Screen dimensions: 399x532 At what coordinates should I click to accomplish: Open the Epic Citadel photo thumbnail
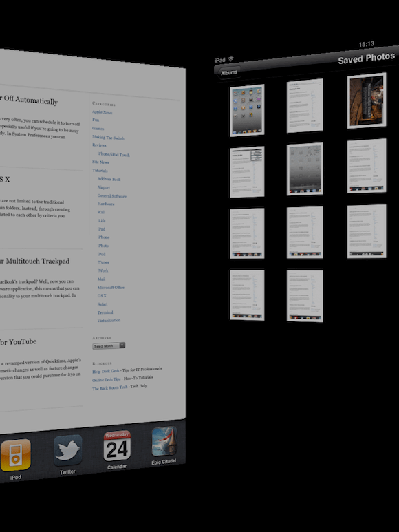pos(367,100)
